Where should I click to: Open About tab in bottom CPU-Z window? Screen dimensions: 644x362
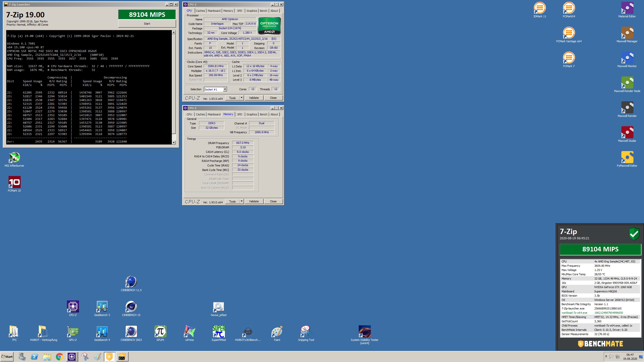coord(274,114)
